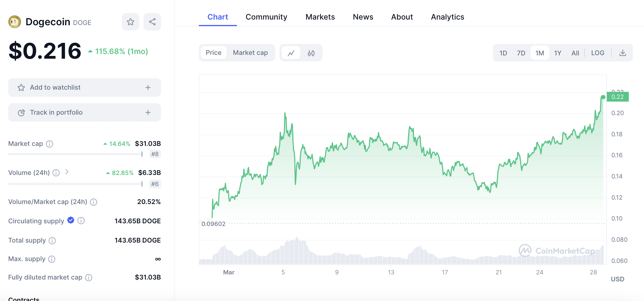This screenshot has width=644, height=301.
Task: Enable LOG scale on the chart
Action: click(597, 53)
